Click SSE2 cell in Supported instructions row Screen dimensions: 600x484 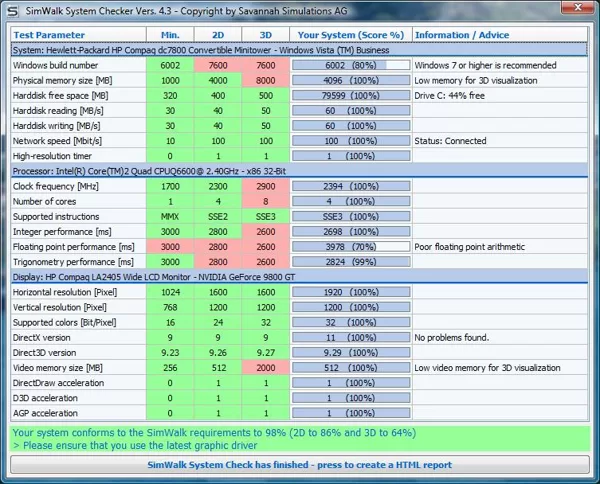(218, 217)
